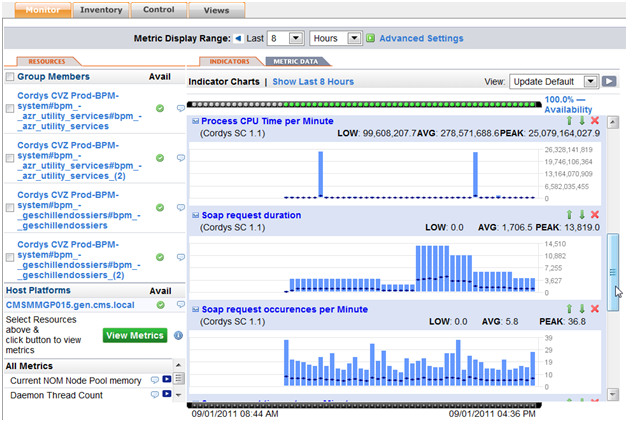This screenshot has height=422, width=628.
Task: Click indicator charts scrollbar up arrow
Action: [x=613, y=122]
